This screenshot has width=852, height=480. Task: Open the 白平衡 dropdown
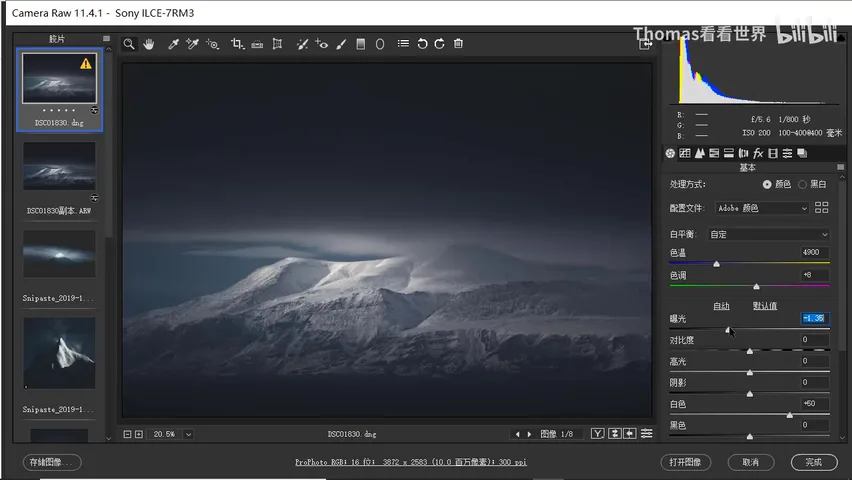click(769, 234)
